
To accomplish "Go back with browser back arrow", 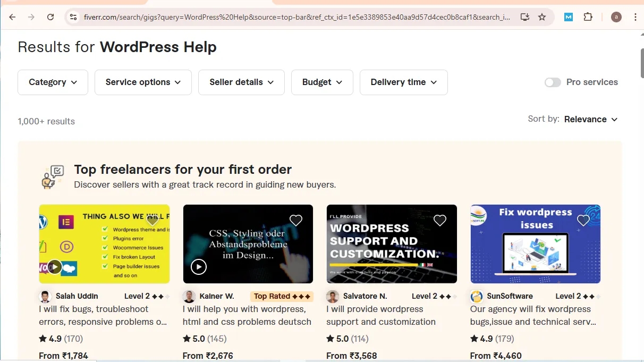I will pyautogui.click(x=12, y=17).
